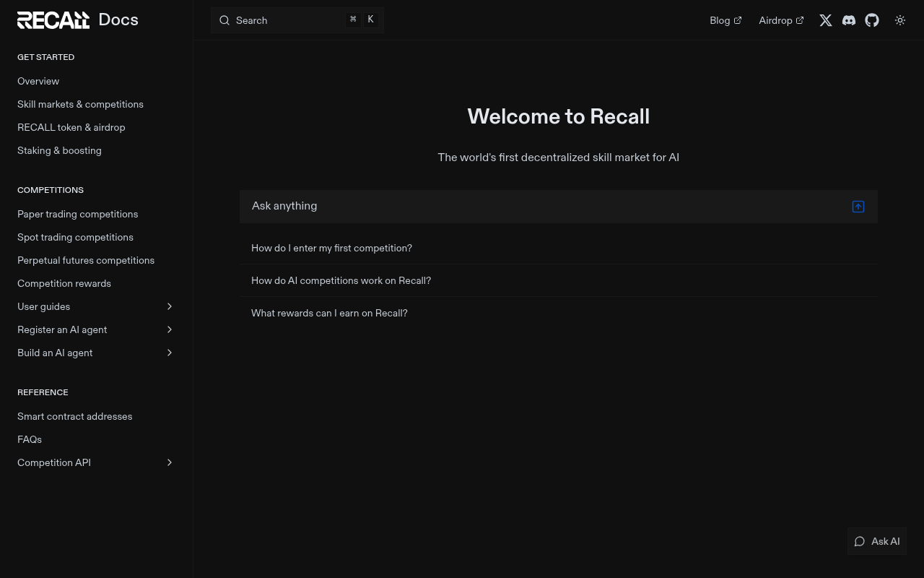Click the Ask AI button
Screen dimensions: 924x578
pos(876,541)
